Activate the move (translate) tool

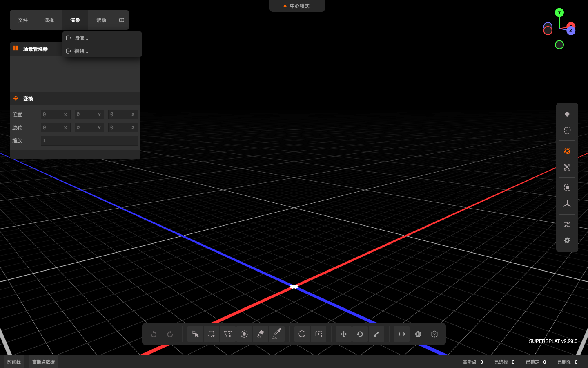click(x=344, y=334)
